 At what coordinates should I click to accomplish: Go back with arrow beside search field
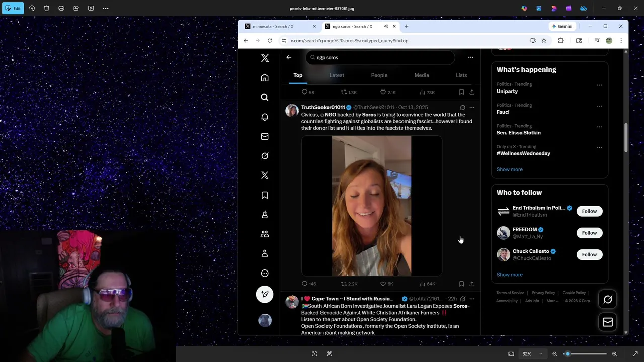[289, 57]
